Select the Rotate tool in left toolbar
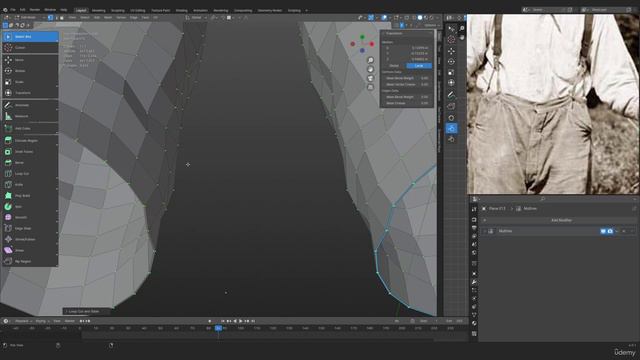This screenshot has height=360, width=640. coord(30,71)
